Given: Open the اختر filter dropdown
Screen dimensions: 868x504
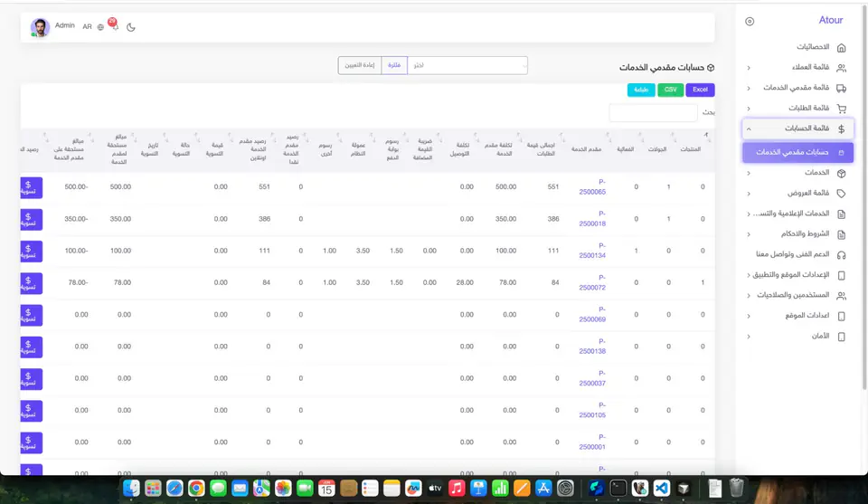Looking at the screenshot, I should click(x=467, y=65).
